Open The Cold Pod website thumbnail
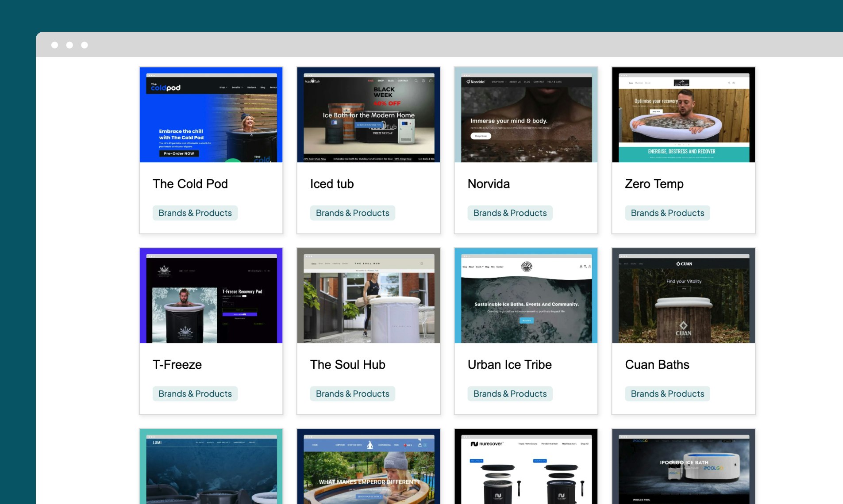 click(211, 115)
